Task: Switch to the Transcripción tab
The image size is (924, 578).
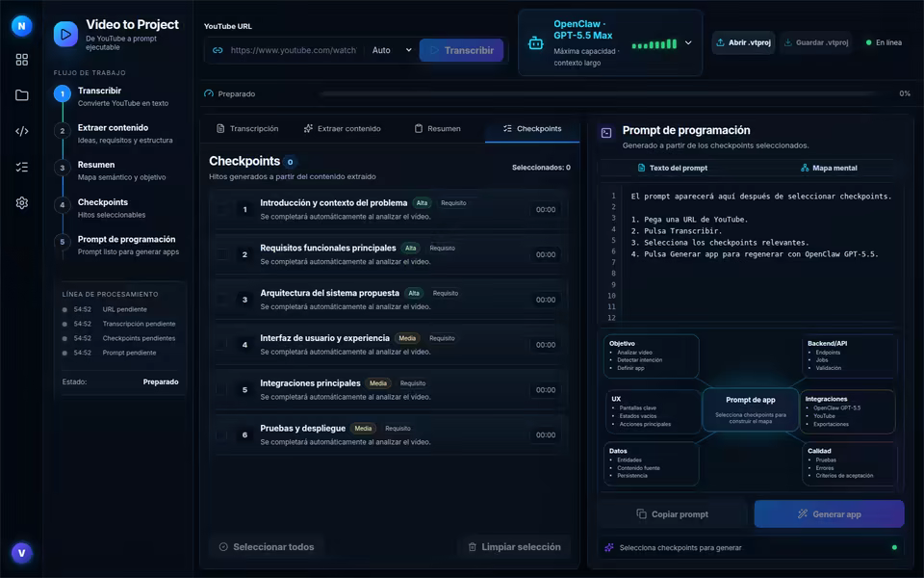Action: [x=247, y=128]
